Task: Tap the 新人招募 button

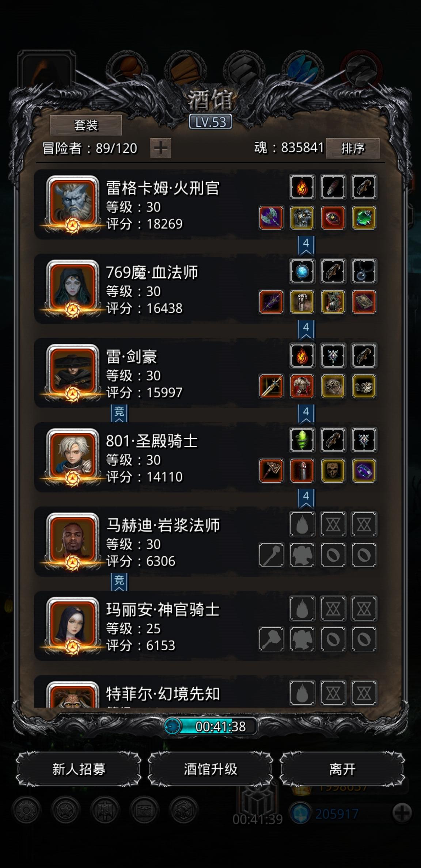Action: (x=79, y=769)
